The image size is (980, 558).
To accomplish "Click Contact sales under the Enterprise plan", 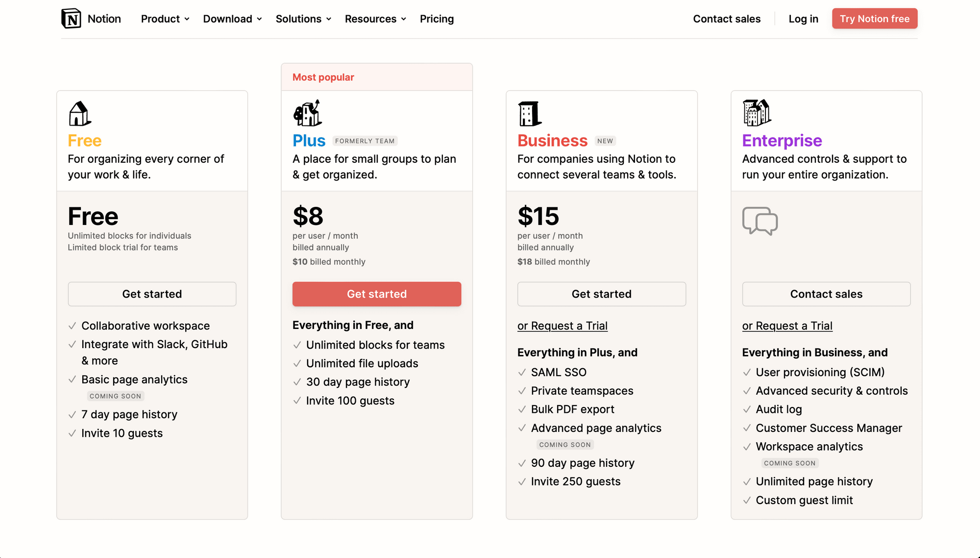I will pyautogui.click(x=826, y=294).
